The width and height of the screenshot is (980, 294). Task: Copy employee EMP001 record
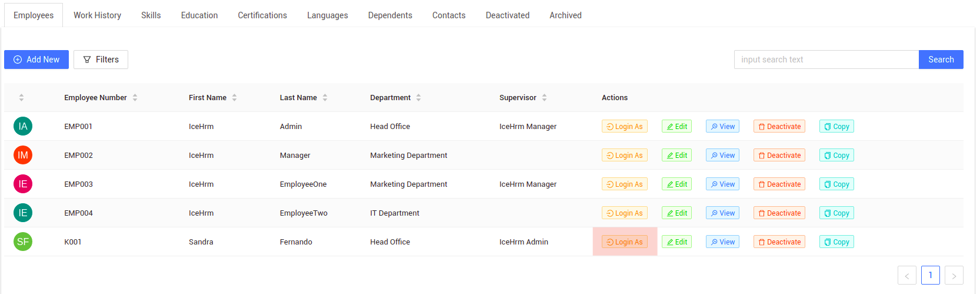coord(836,126)
